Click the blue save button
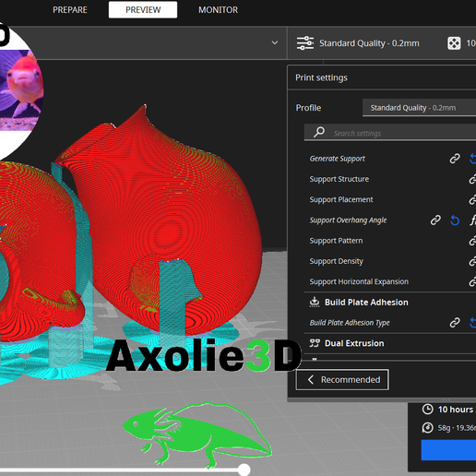 [448, 450]
